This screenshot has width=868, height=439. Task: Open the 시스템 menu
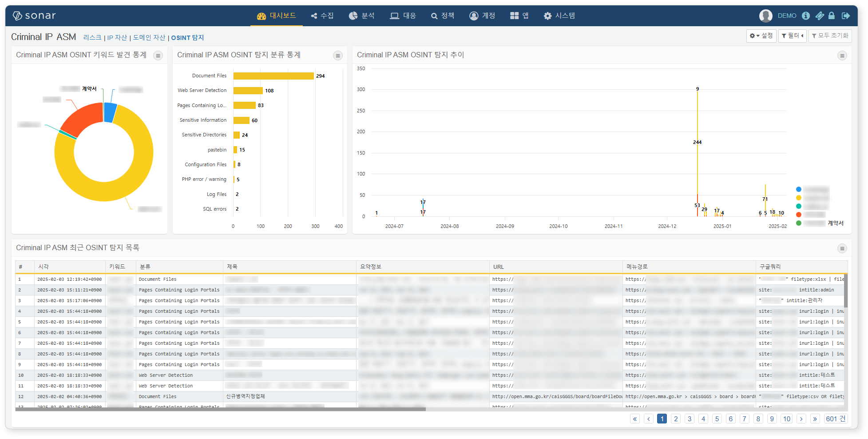point(559,16)
